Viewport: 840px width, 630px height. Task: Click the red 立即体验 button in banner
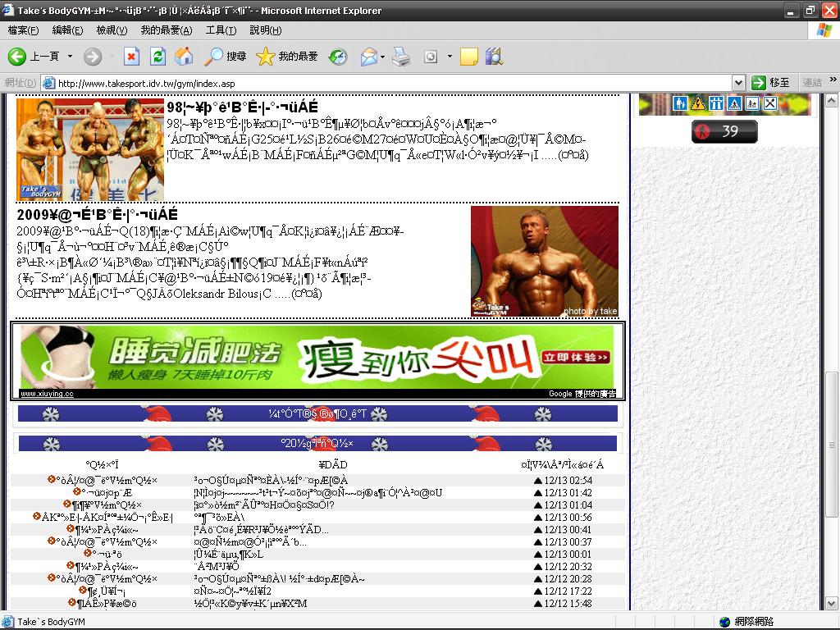point(575,358)
